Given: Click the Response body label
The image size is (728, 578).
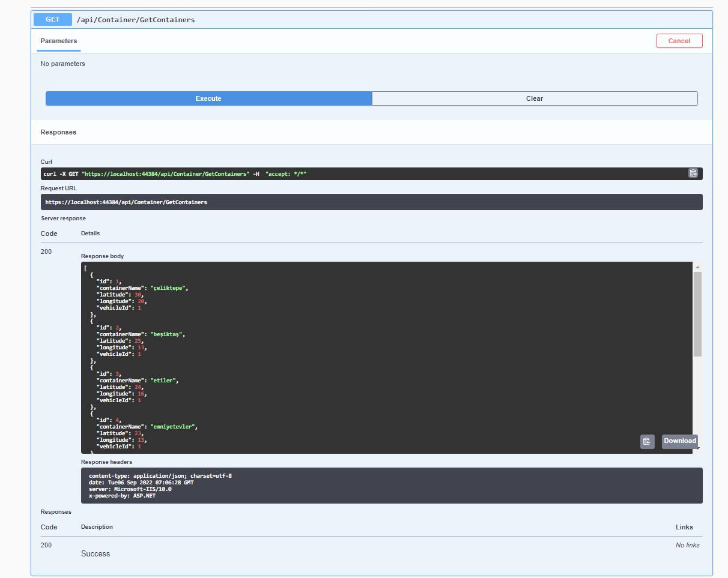Looking at the screenshot, I should 102,256.
